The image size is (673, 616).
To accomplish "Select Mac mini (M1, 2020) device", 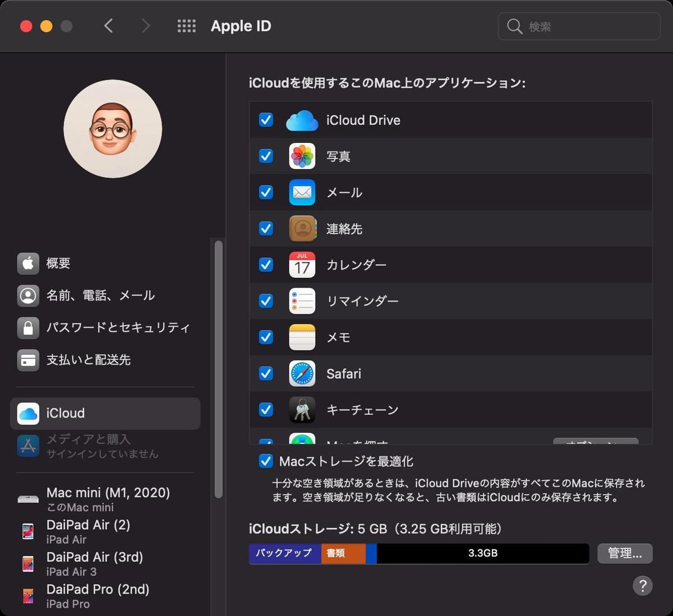I will point(105,499).
